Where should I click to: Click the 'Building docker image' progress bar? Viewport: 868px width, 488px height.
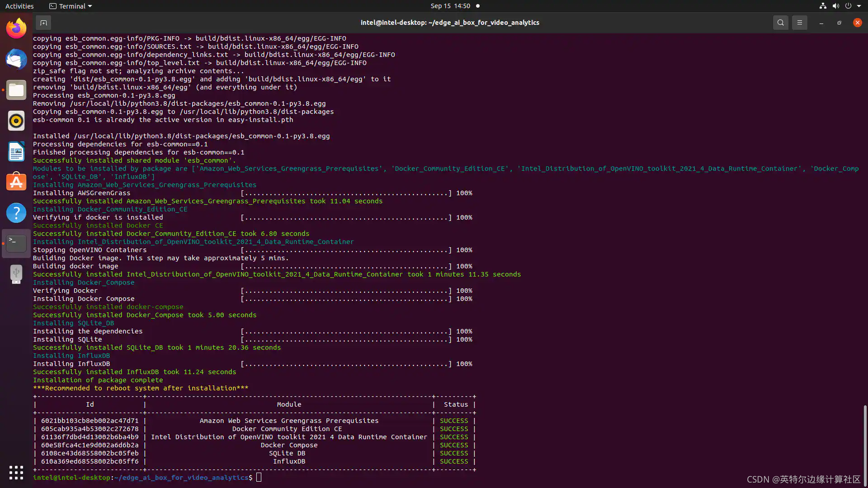pyautogui.click(x=346, y=266)
